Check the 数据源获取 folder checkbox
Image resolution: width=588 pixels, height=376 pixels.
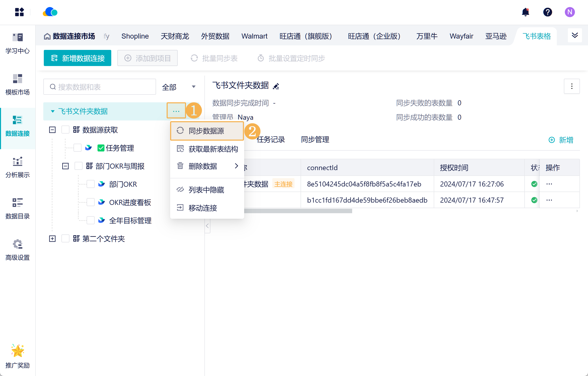pos(65,130)
